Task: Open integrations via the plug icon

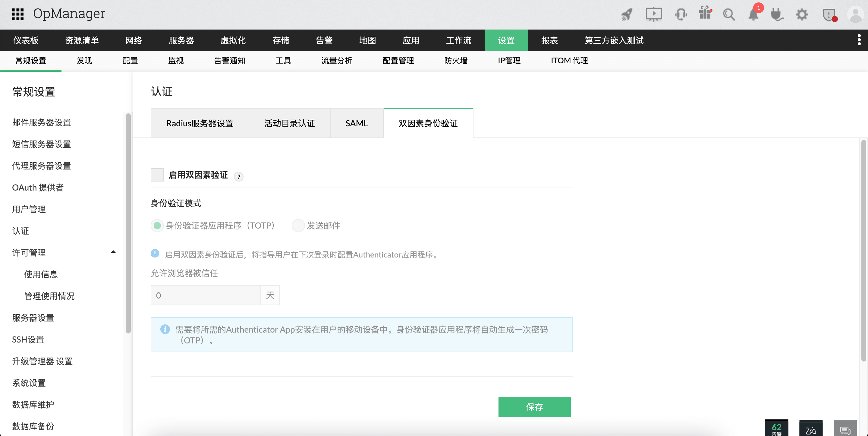Action: coord(777,14)
